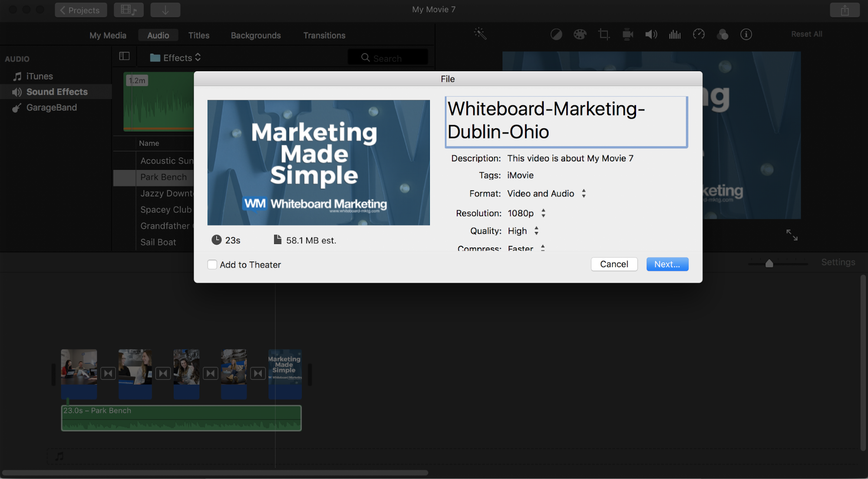Open the volume speaker icon

coord(651,34)
